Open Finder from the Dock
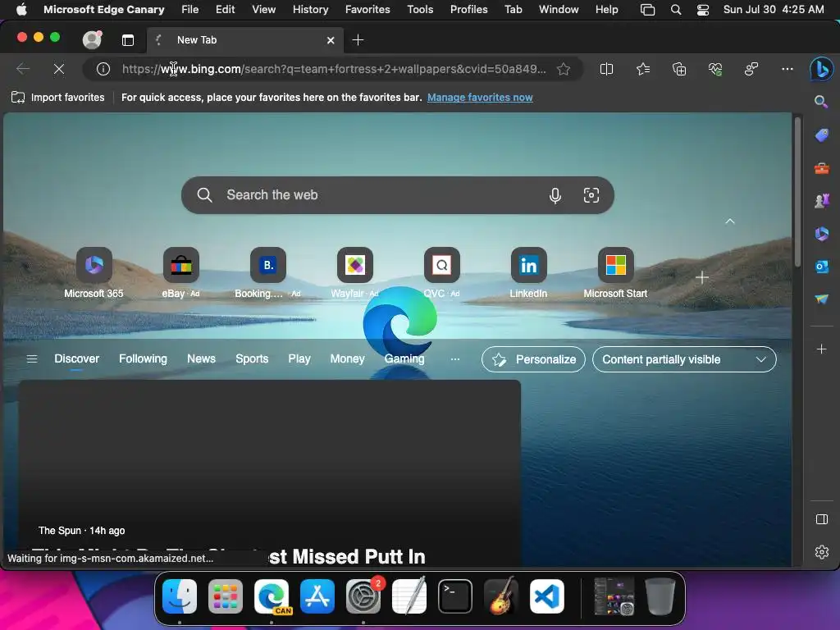 pos(180,596)
